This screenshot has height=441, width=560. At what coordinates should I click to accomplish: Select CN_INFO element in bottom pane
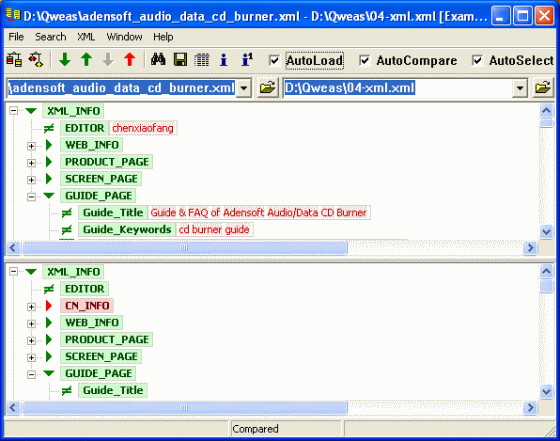[87, 306]
